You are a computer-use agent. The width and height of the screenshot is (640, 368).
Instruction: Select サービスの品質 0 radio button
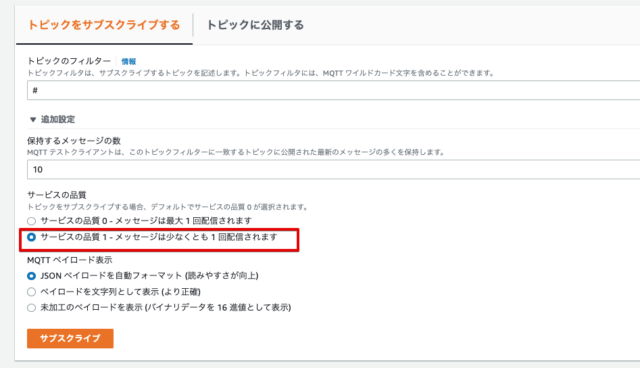coord(31,221)
